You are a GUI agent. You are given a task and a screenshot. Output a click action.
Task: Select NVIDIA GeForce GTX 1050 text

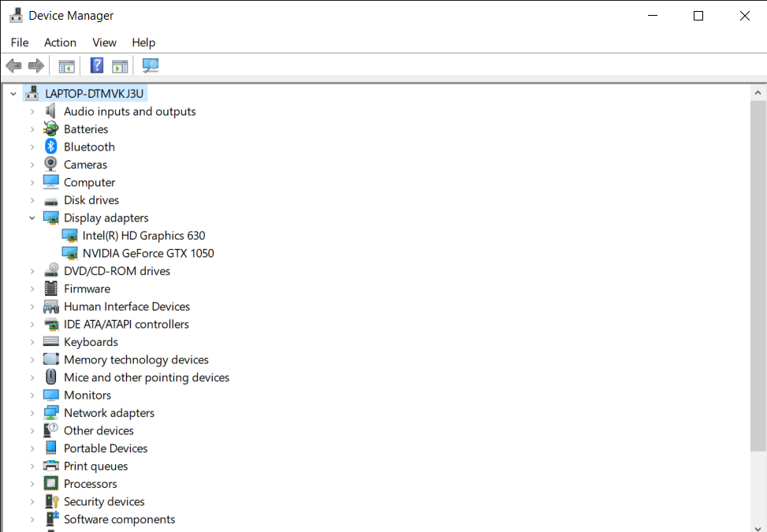click(x=148, y=253)
